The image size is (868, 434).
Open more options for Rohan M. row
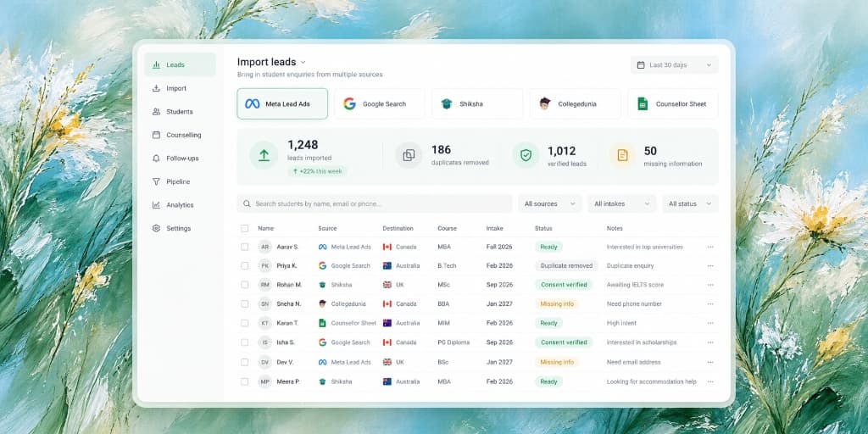[710, 285]
